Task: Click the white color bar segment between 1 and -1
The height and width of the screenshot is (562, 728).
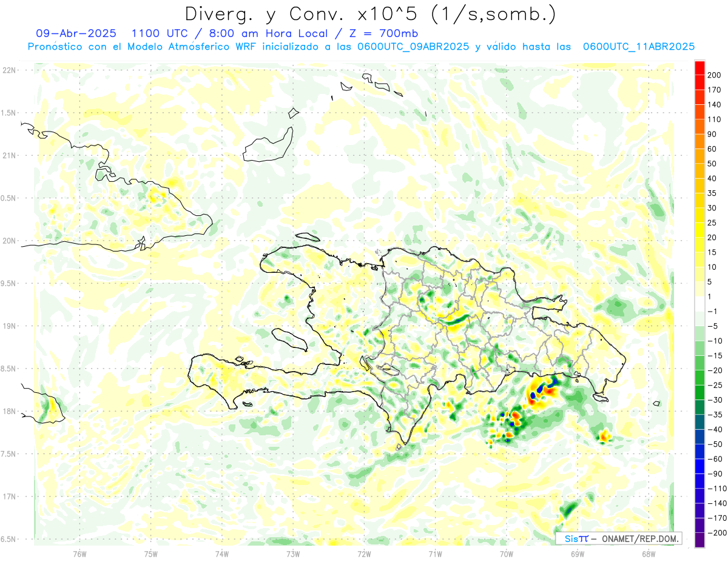Action: click(x=700, y=304)
